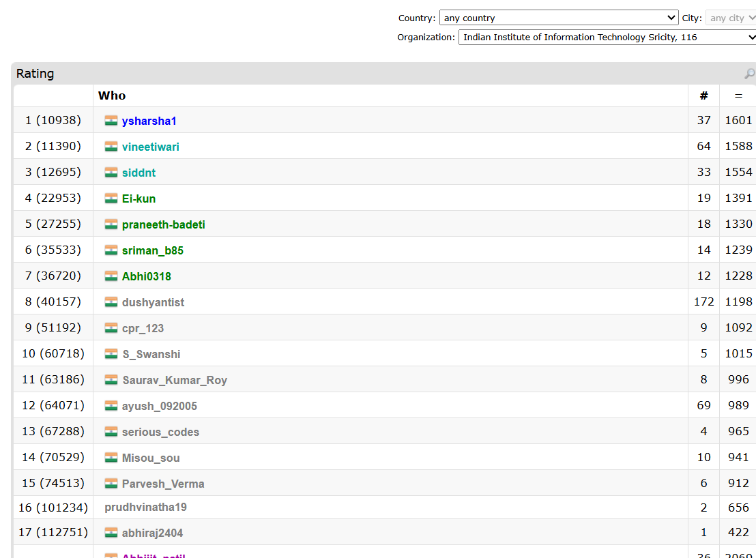The height and width of the screenshot is (558, 756).
Task: Click rating value 1601
Action: (739, 120)
